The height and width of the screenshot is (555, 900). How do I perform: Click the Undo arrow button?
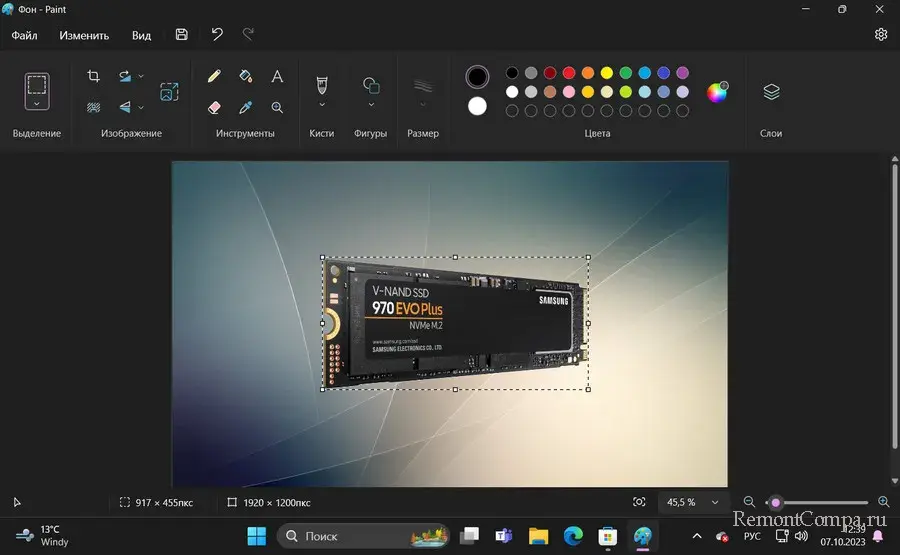217,35
